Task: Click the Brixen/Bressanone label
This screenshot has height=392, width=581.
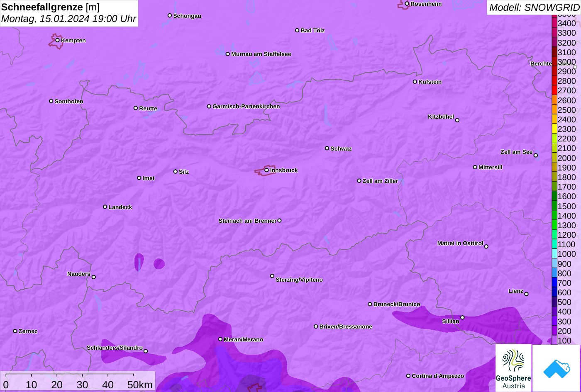Action: [x=346, y=326]
